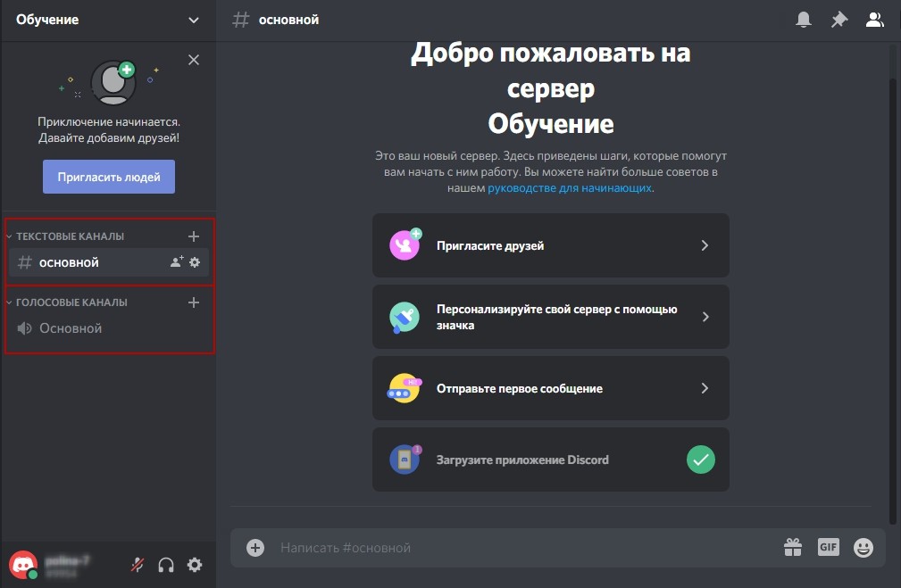This screenshot has height=588, width=901.
Task: Open the Обучение server dropdown menu
Action: tap(107, 20)
